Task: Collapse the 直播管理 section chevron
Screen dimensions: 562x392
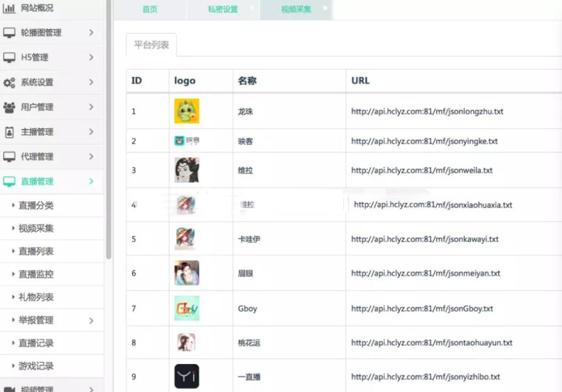Action: [91, 182]
